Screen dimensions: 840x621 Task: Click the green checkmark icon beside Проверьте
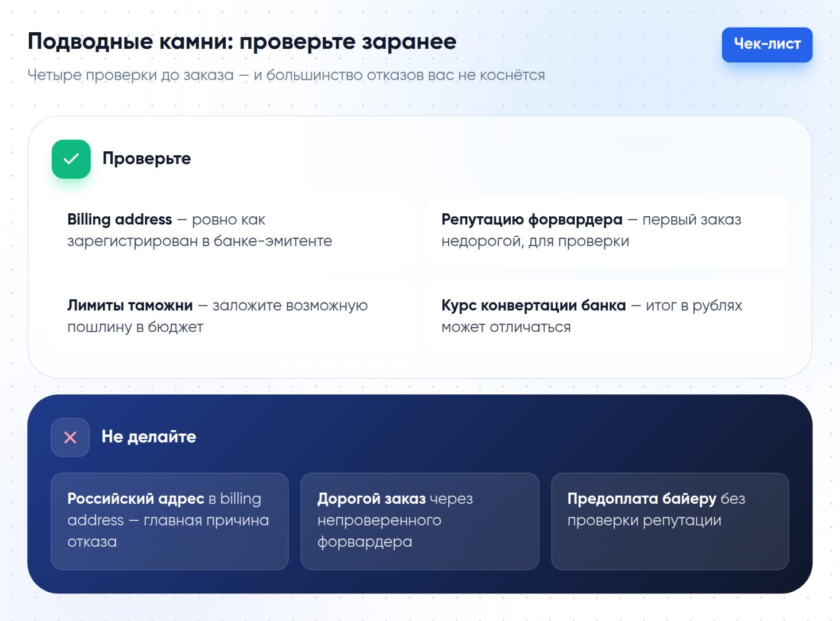(x=71, y=159)
